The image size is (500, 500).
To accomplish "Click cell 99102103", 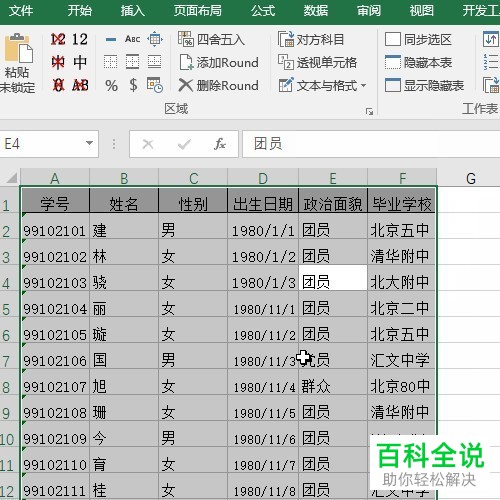I will [55, 278].
